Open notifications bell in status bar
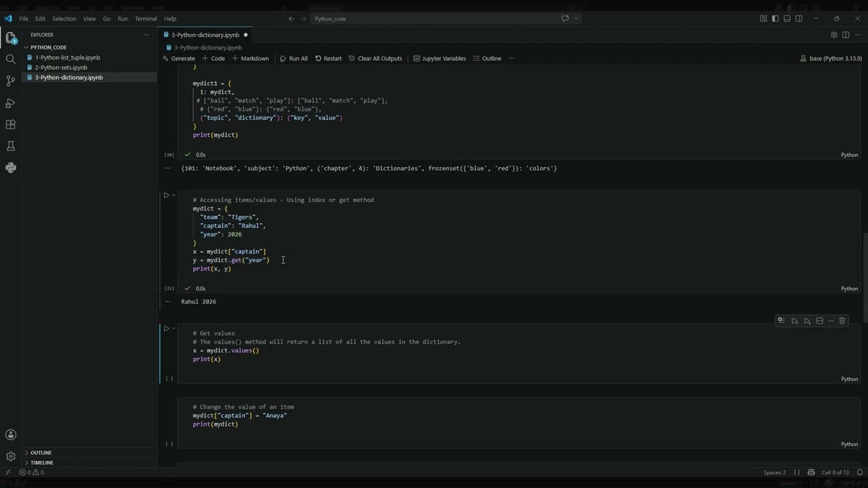 pos(859,472)
